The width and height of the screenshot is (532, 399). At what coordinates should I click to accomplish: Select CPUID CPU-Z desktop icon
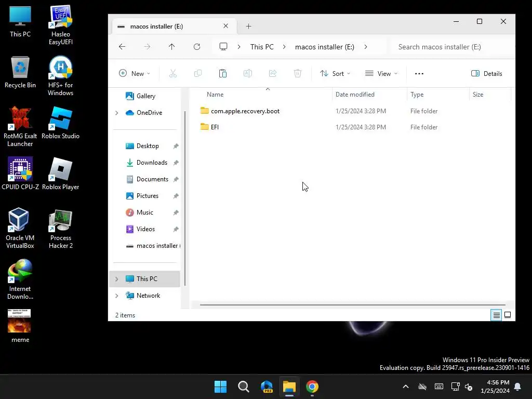(20, 174)
